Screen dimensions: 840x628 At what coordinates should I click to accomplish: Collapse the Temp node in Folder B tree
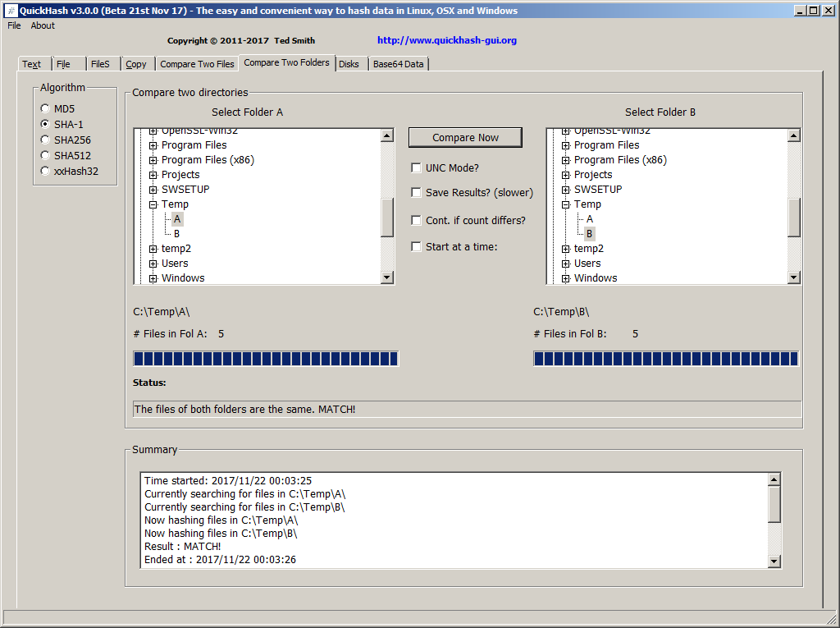pos(566,204)
